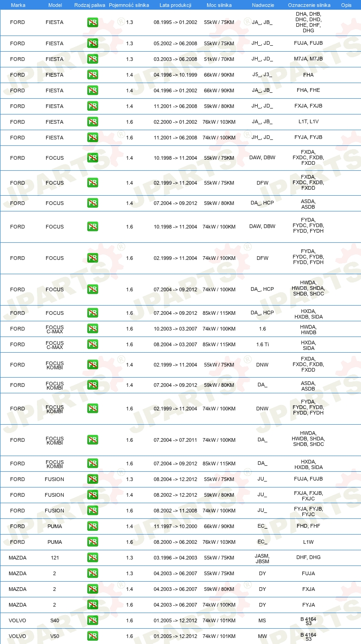Click petrol icon in Volvo S40 row

93,620
